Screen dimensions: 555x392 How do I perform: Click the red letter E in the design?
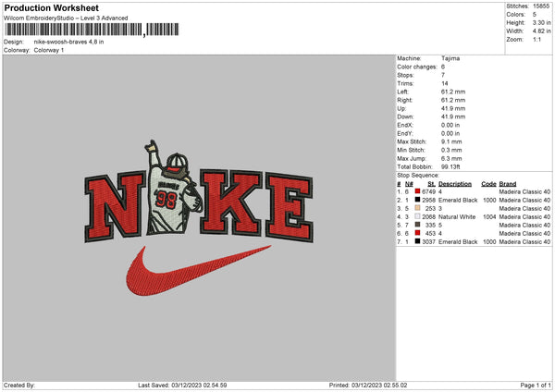[x=290, y=207]
